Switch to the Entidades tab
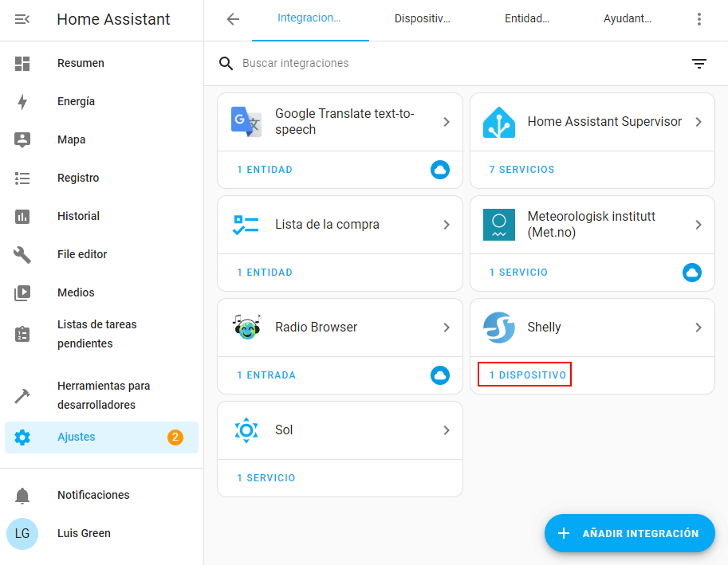The height and width of the screenshot is (565, 728). point(526,19)
